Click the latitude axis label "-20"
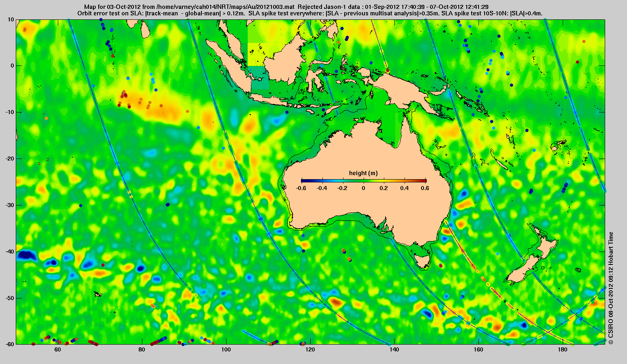This screenshot has height=364, width=627. (x=10, y=159)
